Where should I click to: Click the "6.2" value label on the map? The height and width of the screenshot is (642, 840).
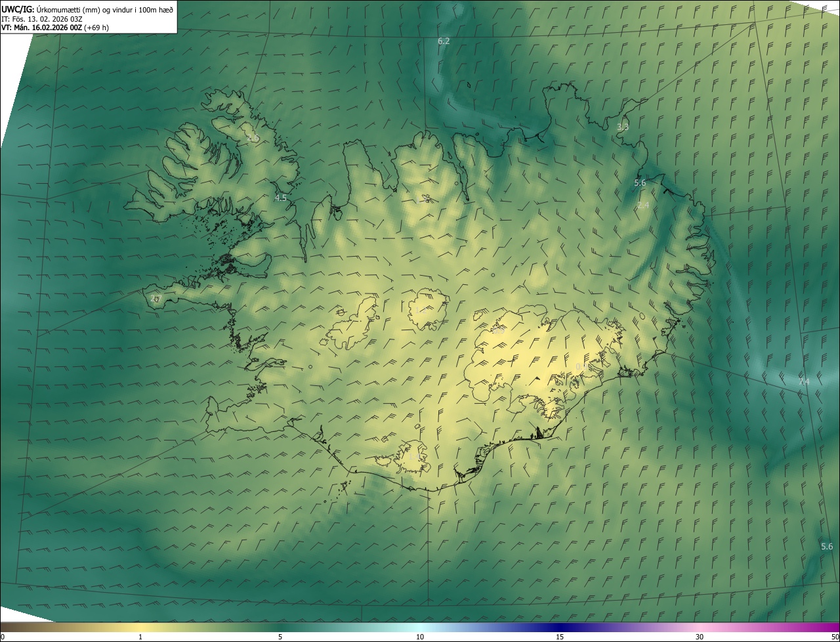444,41
